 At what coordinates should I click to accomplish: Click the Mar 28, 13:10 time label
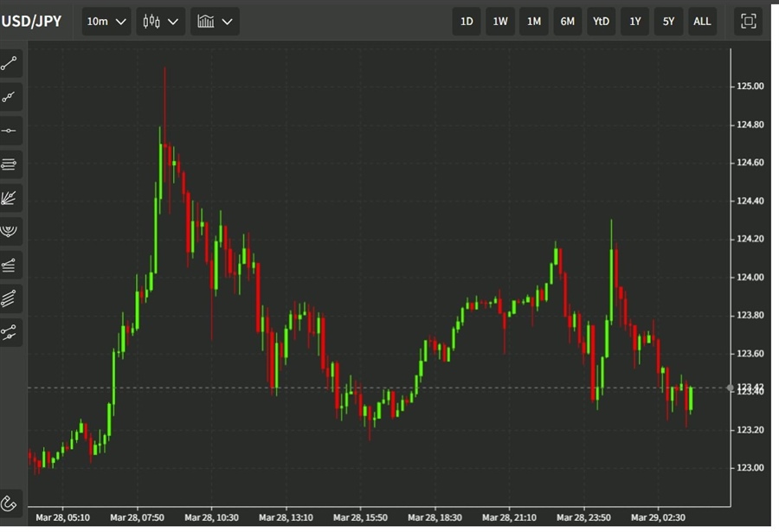tap(286, 517)
